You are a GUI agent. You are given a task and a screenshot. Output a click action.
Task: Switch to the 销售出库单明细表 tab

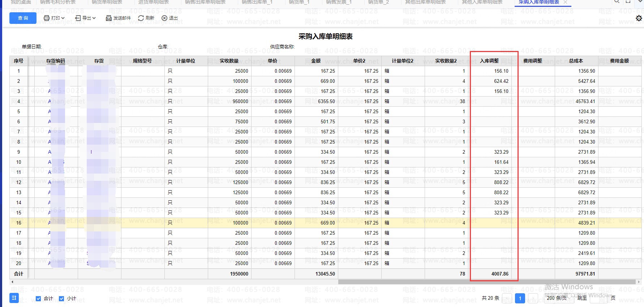coord(205,2)
